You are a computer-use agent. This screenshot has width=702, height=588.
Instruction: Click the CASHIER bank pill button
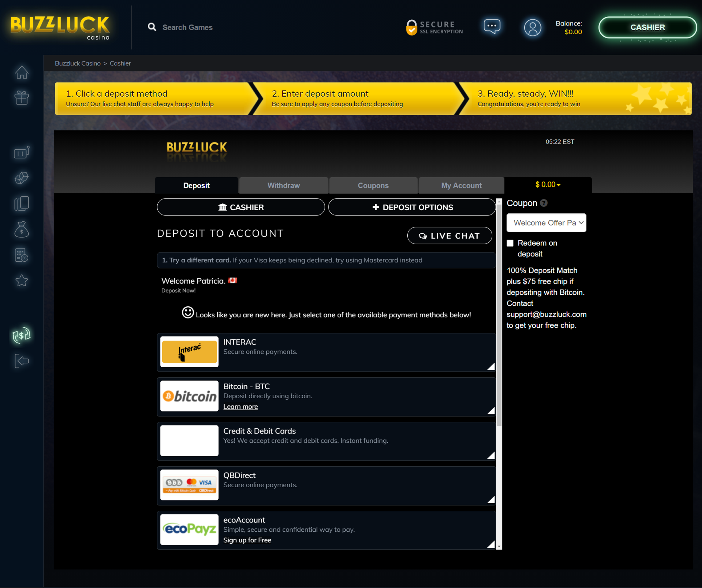pyautogui.click(x=241, y=207)
